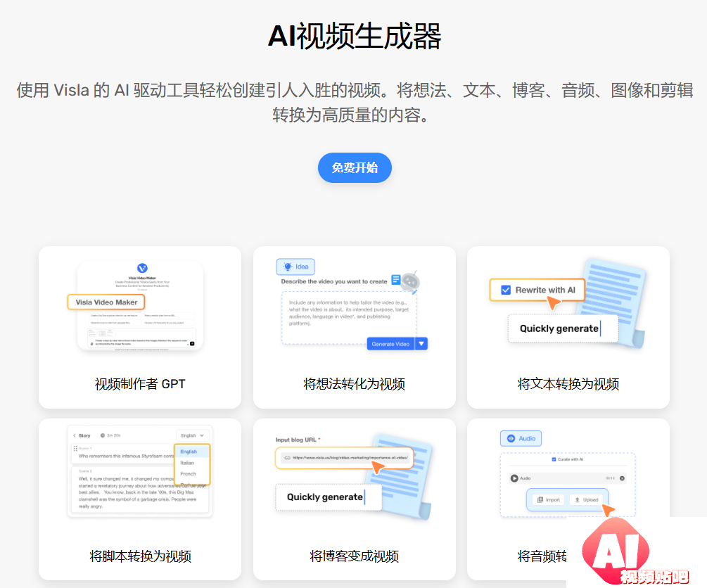Open the 视频制作者 GPT card

(140, 327)
